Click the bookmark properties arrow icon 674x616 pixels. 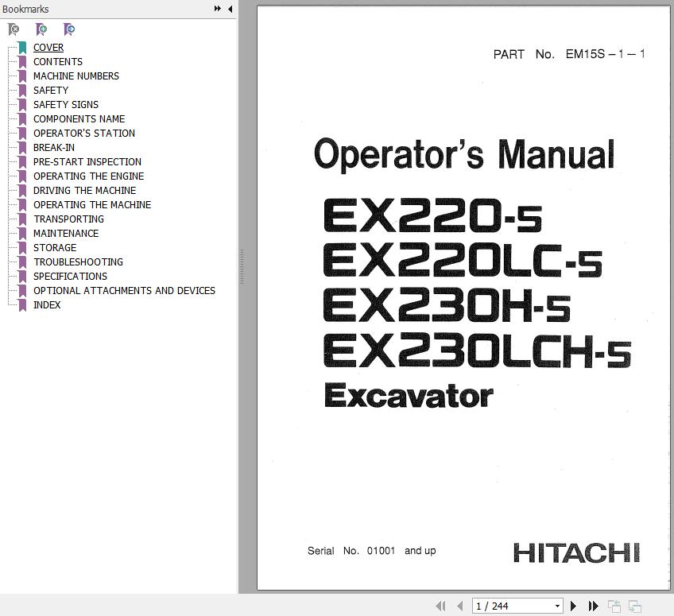click(69, 29)
